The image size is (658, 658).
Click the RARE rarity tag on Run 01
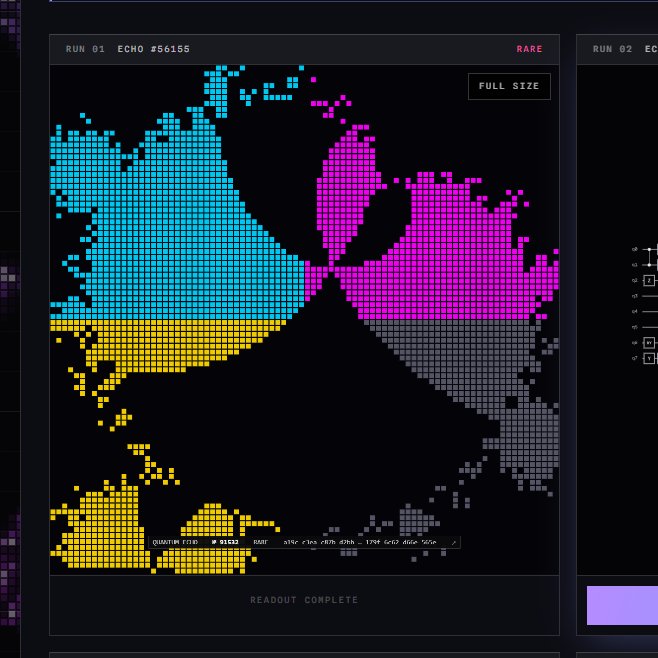(529, 49)
